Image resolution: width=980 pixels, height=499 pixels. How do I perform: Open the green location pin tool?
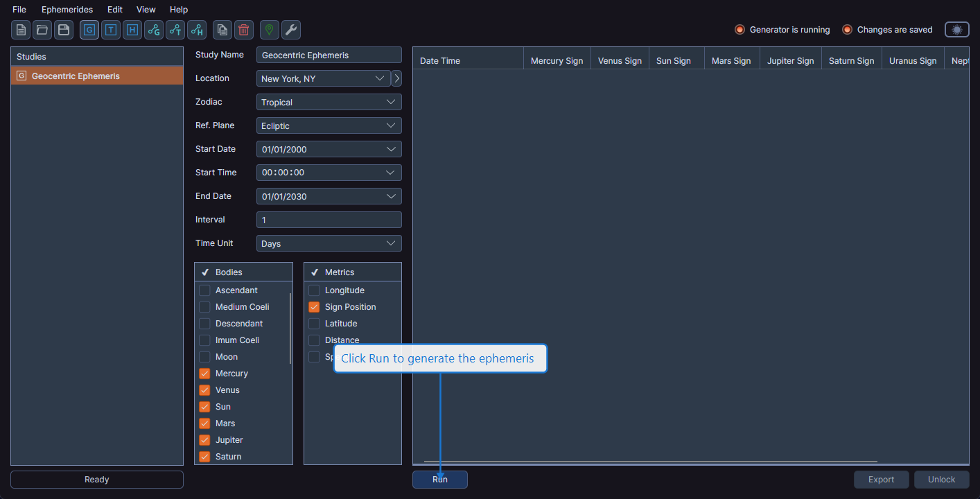click(268, 30)
